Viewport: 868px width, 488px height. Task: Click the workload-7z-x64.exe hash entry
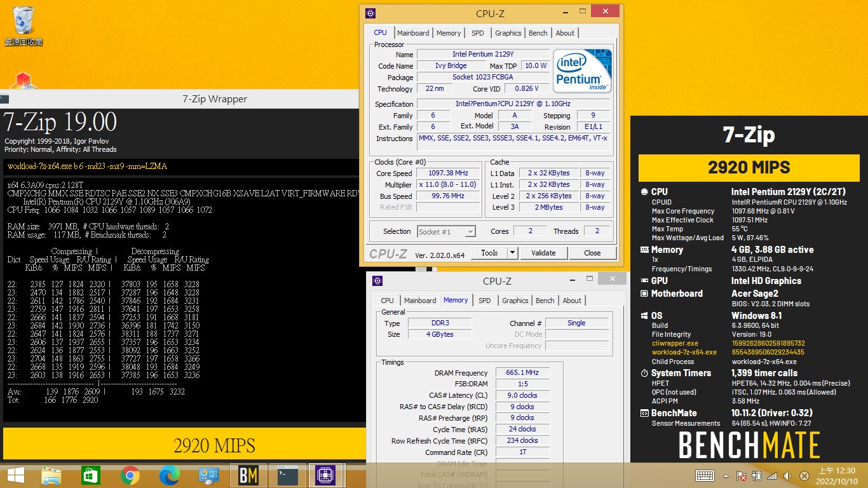[768, 352]
